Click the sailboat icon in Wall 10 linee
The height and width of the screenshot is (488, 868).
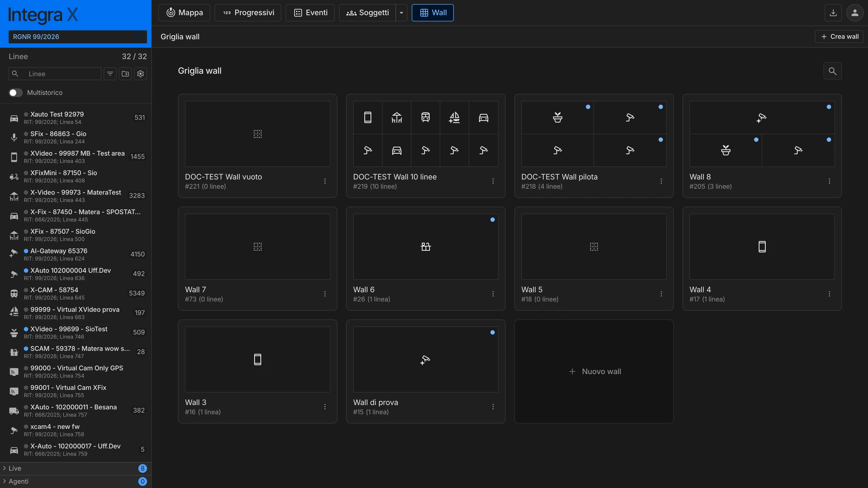click(454, 117)
